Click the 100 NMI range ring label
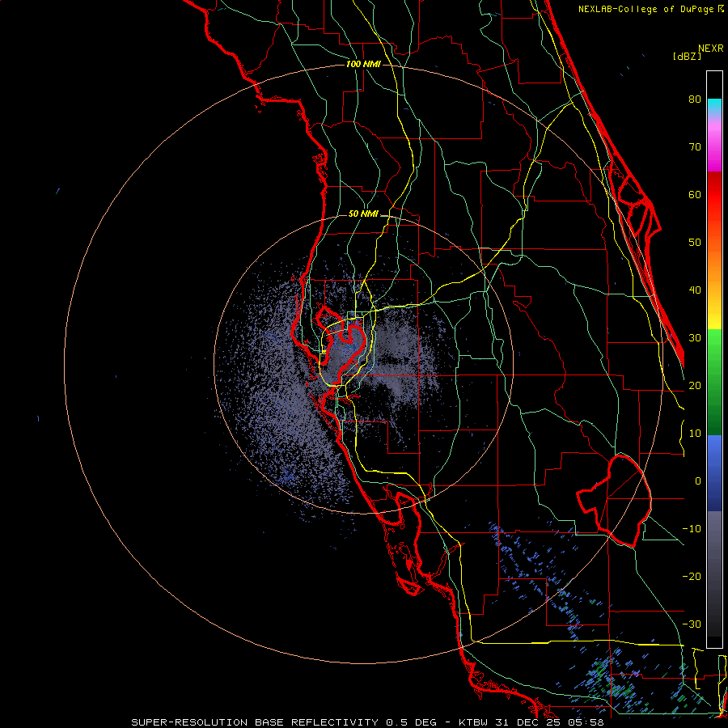The image size is (728, 728). click(x=363, y=64)
